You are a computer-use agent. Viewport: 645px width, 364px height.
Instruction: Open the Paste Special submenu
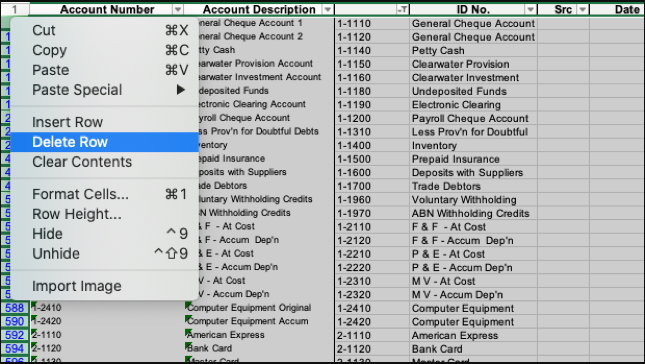(104, 90)
